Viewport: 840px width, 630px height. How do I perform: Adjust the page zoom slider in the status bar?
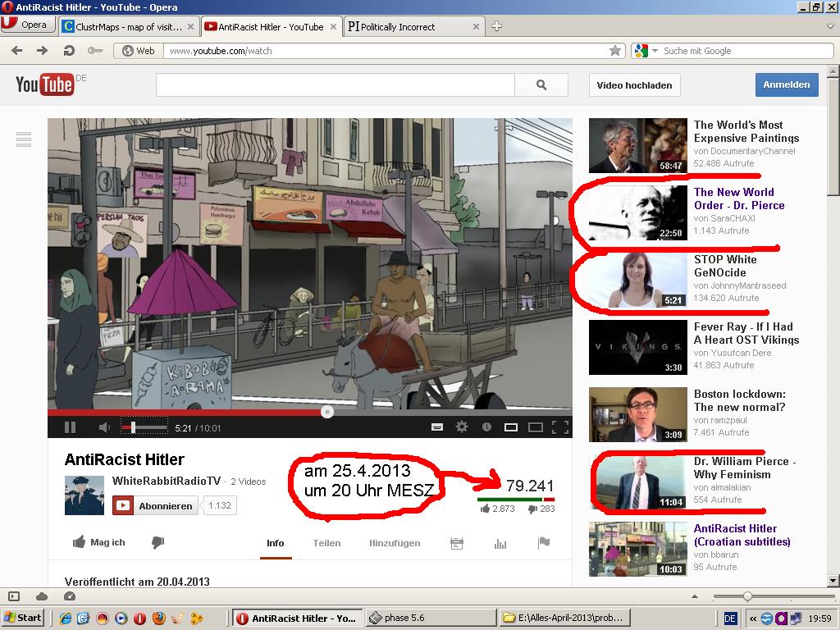click(774, 596)
